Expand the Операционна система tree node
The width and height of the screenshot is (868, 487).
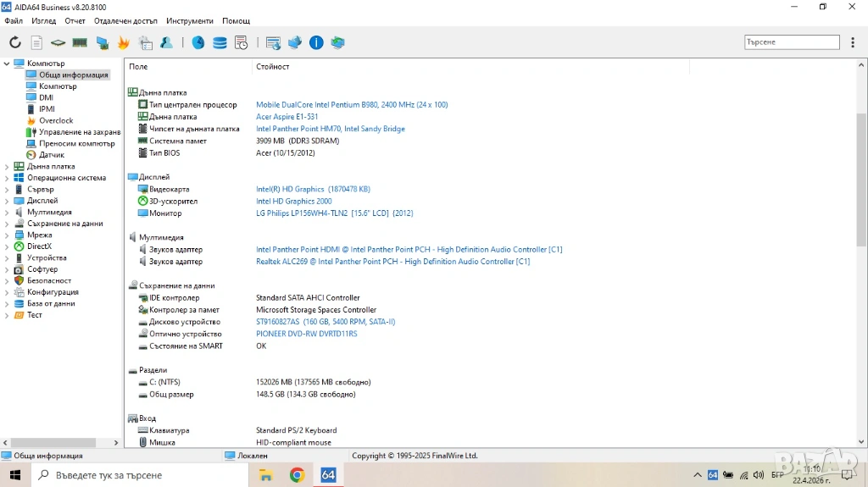7,178
